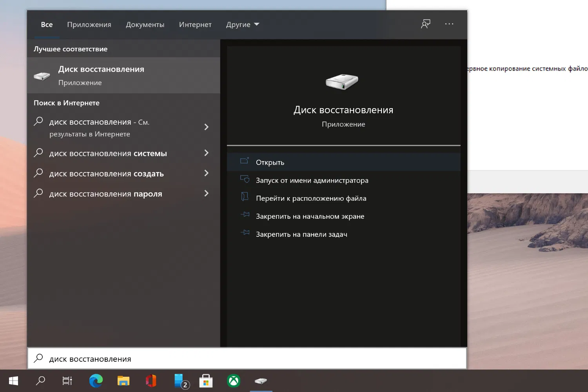The width and height of the screenshot is (588, 392).
Task: Click the magnifier beside диск восстановления создать
Action: 38,172
